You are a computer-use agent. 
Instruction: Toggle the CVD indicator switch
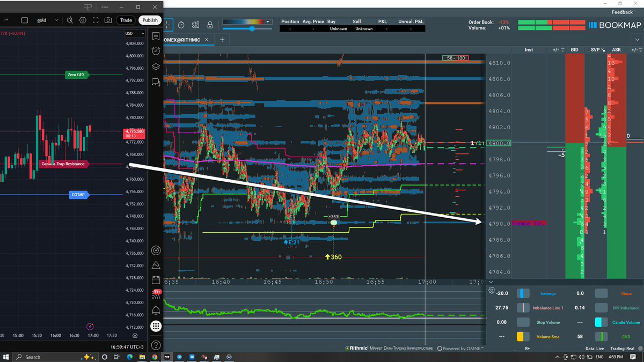(601, 337)
